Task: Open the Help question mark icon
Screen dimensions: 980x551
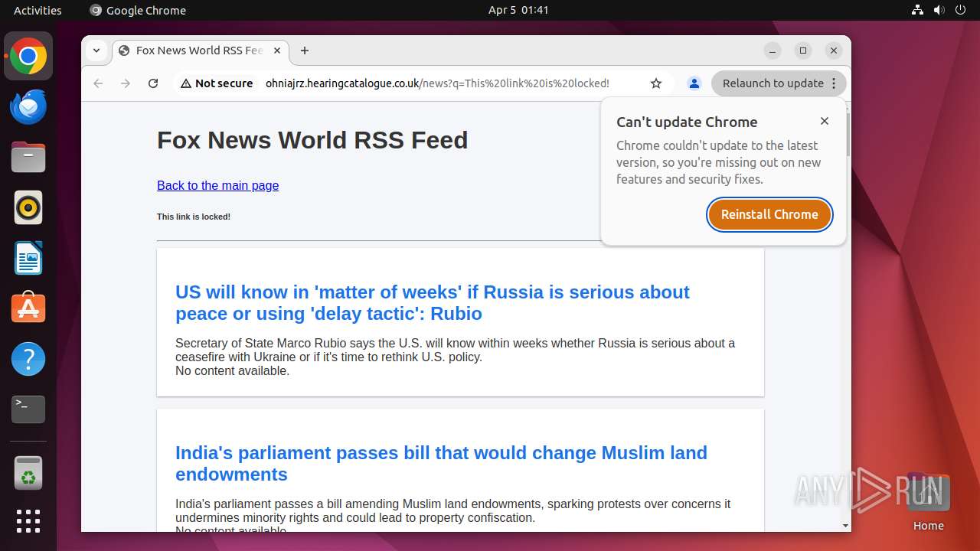Action: (28, 359)
